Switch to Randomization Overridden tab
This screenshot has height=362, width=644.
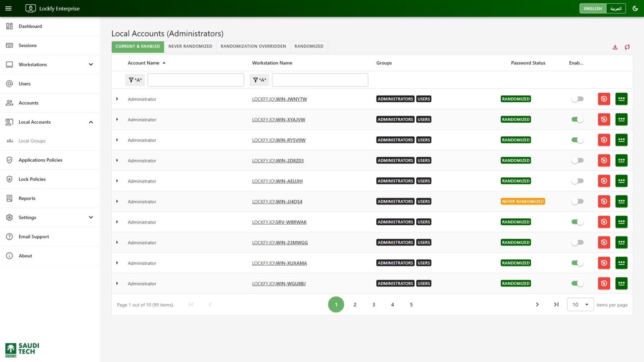(253, 47)
